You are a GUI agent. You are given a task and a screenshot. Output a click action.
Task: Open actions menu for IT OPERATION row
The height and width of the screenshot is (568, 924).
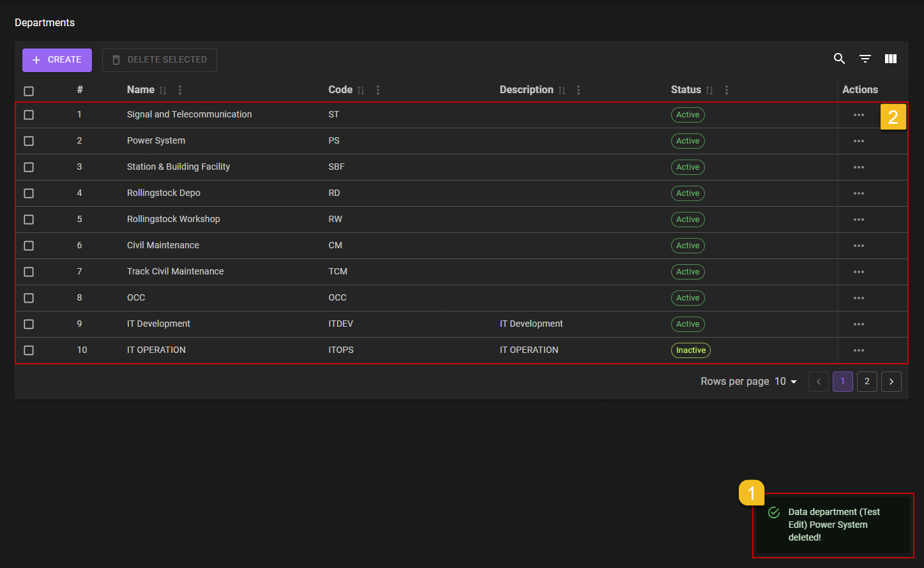(858, 350)
